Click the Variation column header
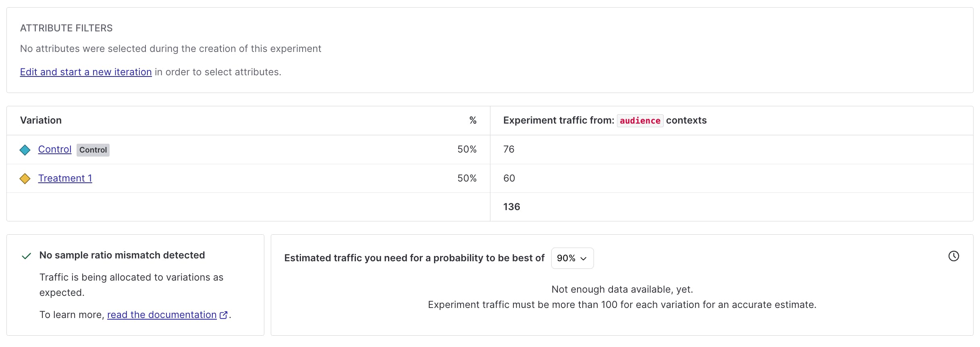 (41, 120)
